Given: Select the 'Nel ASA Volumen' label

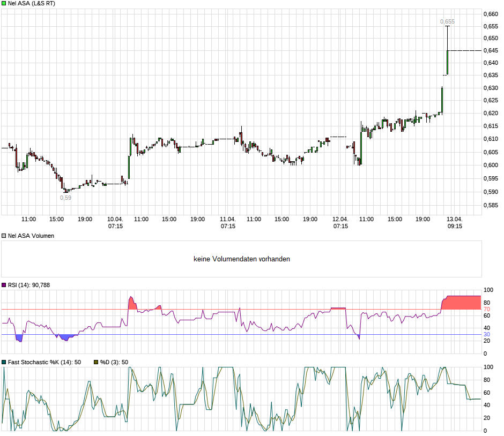Looking at the screenshot, I should click(31, 236).
